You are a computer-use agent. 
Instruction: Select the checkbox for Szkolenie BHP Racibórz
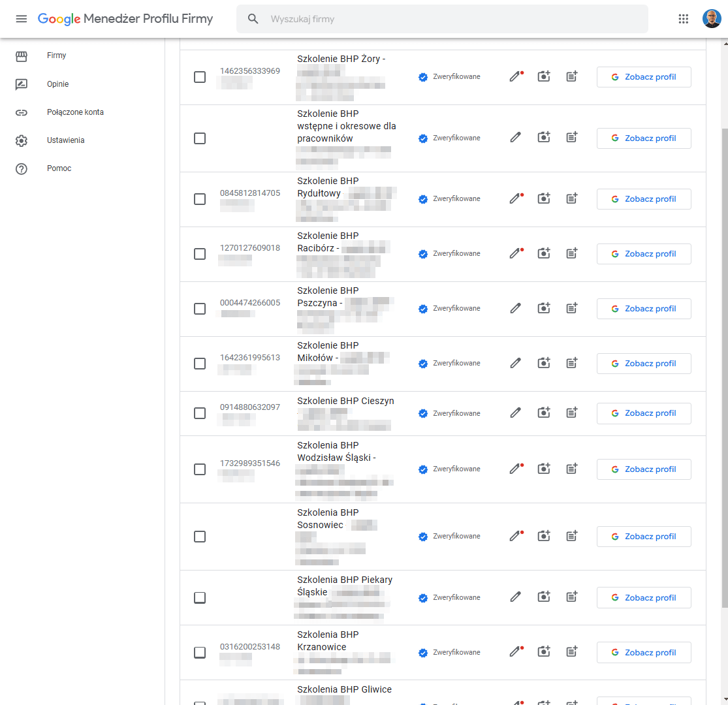click(200, 254)
